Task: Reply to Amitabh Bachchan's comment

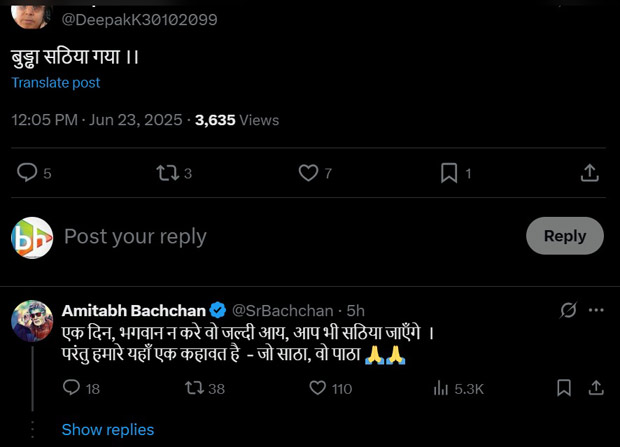Action: coord(71,388)
